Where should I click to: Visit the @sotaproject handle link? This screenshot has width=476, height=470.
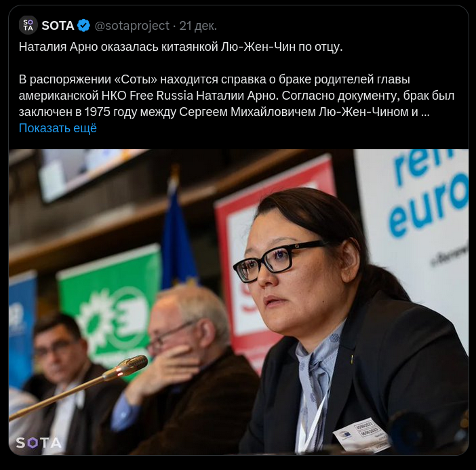click(132, 26)
